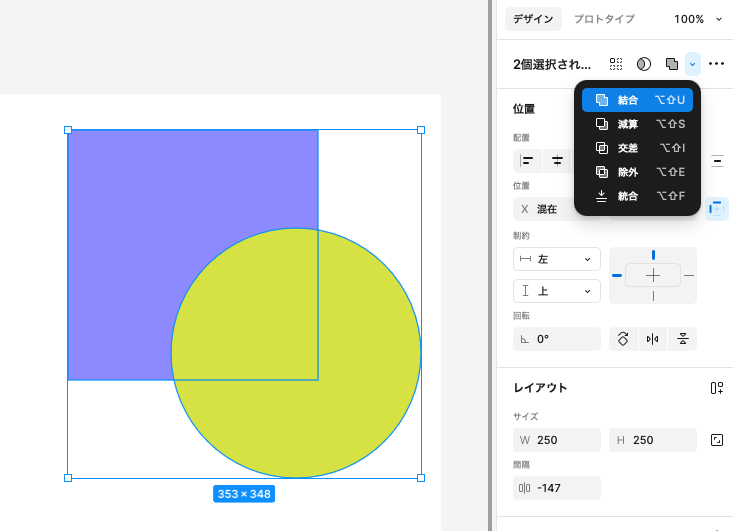Screen dimensions: 733x531
Task: Flip selection horizontally
Action: point(653,339)
